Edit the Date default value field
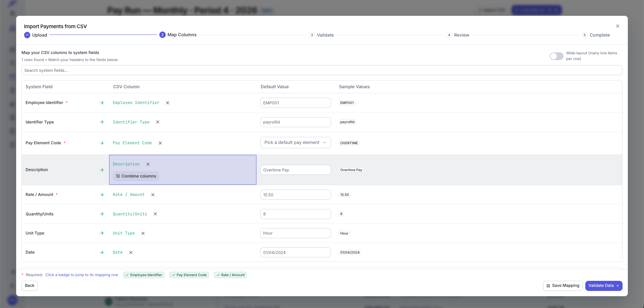The image size is (644, 308). click(x=296, y=253)
